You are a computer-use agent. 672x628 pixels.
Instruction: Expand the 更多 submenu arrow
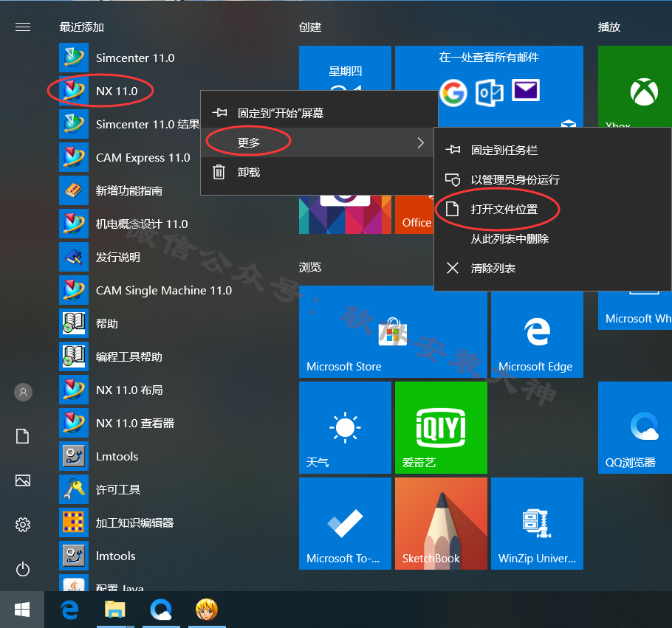point(420,142)
